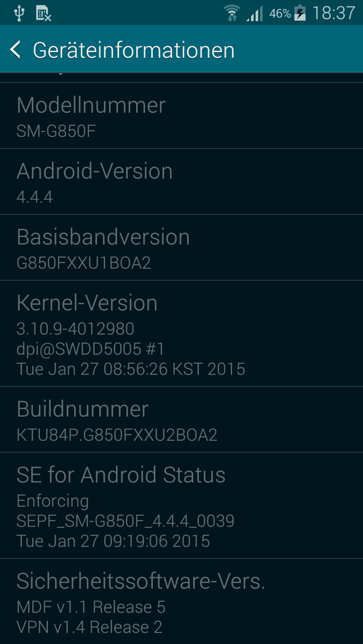Screen dimensions: 363x644
Task: Tap the build number KTU84P.G850FXXU2BOA2 text
Action: click(x=117, y=435)
